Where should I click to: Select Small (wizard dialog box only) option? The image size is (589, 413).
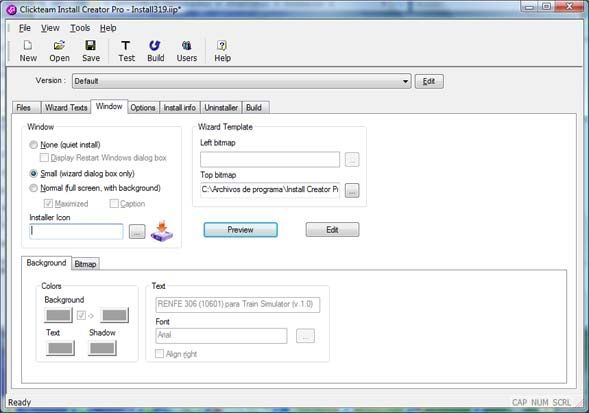click(x=33, y=174)
